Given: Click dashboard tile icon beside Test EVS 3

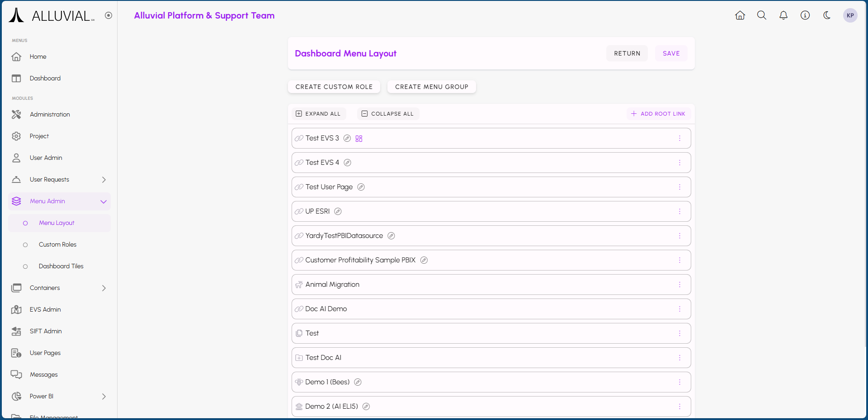Looking at the screenshot, I should click(359, 139).
